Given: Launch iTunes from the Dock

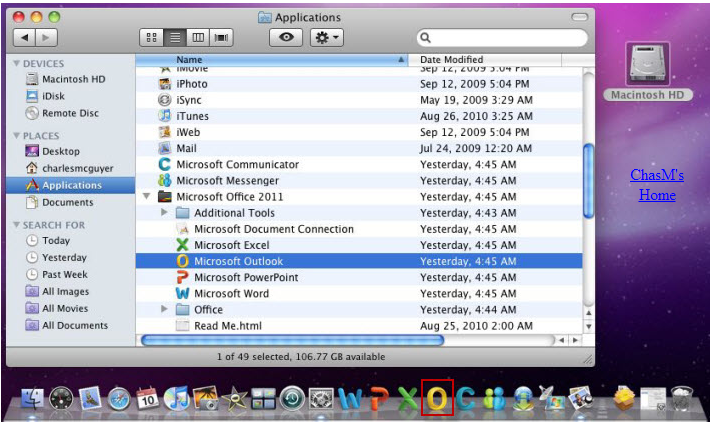Looking at the screenshot, I should [x=176, y=399].
